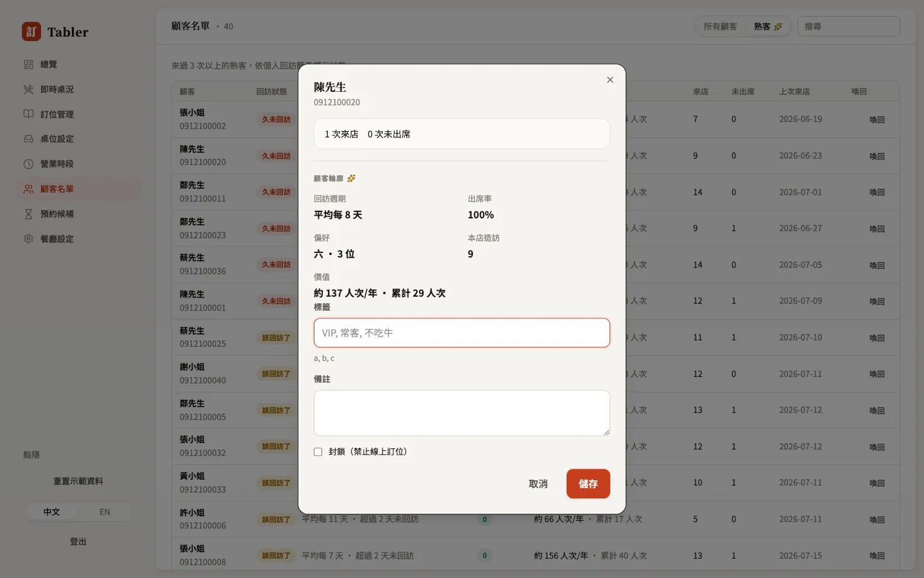Check the 封鎖（禁止線上訂位）checkbox
Image resolution: width=924 pixels, height=578 pixels.
coord(318,452)
